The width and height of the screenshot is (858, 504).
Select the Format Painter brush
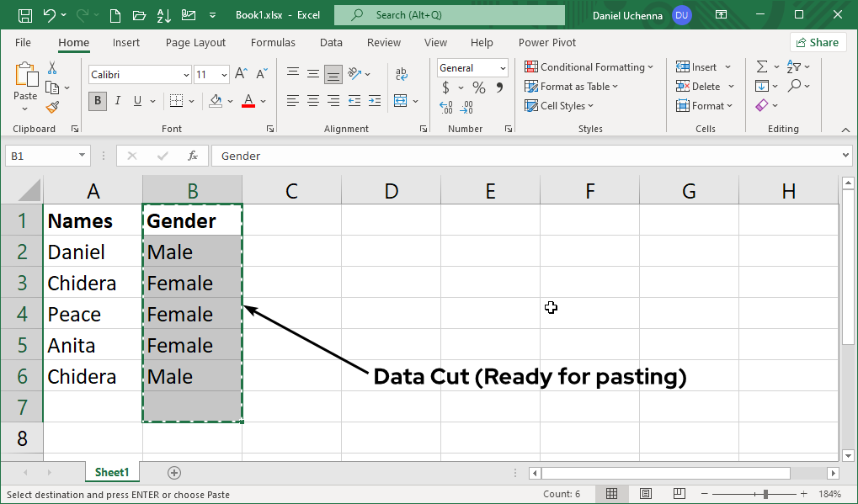52,107
